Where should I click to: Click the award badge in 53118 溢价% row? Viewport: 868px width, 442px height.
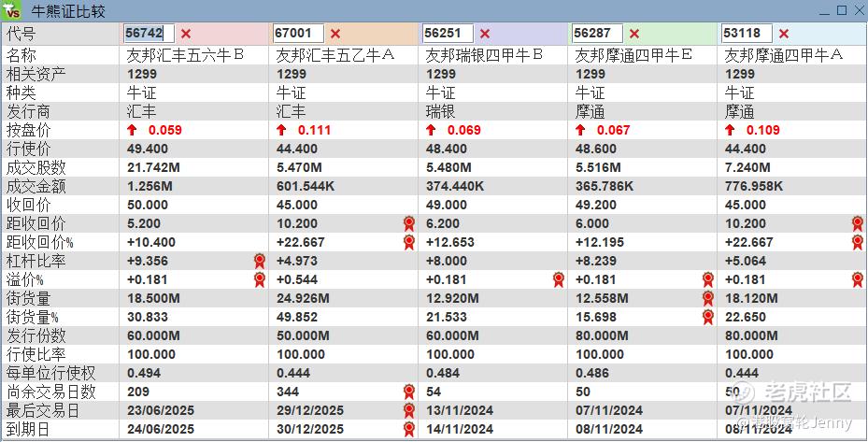pyautogui.click(x=858, y=279)
